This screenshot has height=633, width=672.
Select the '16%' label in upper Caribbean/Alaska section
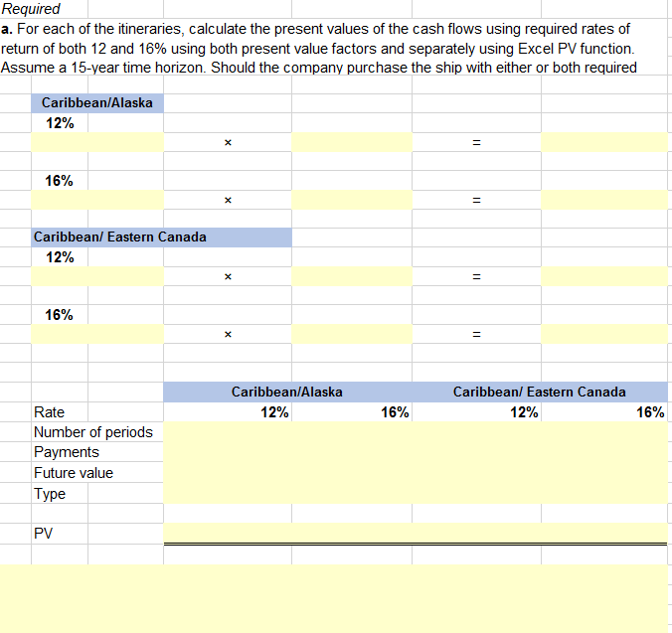coord(59,181)
